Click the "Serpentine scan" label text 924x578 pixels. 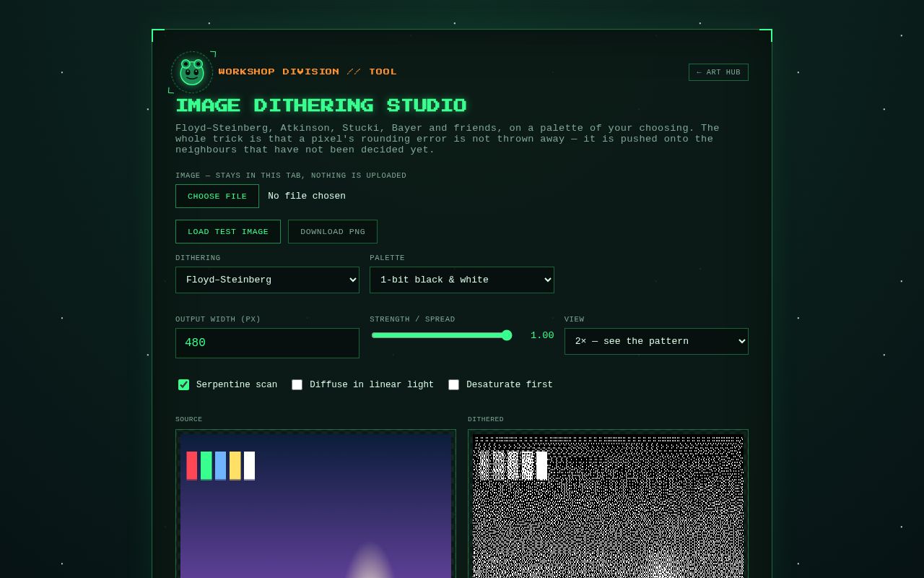237,384
